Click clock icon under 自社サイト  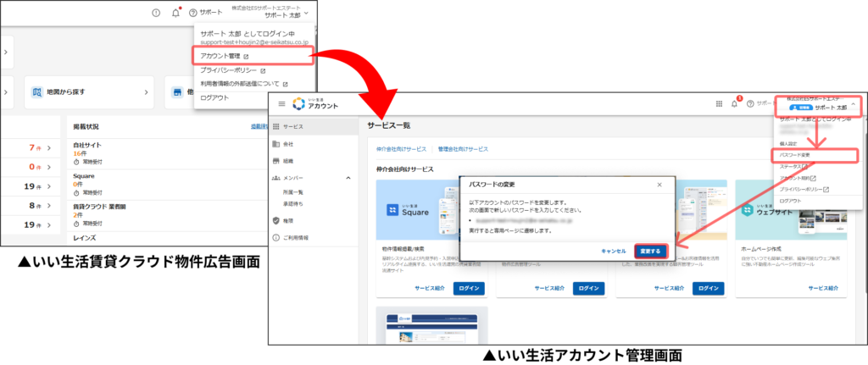pos(76,162)
